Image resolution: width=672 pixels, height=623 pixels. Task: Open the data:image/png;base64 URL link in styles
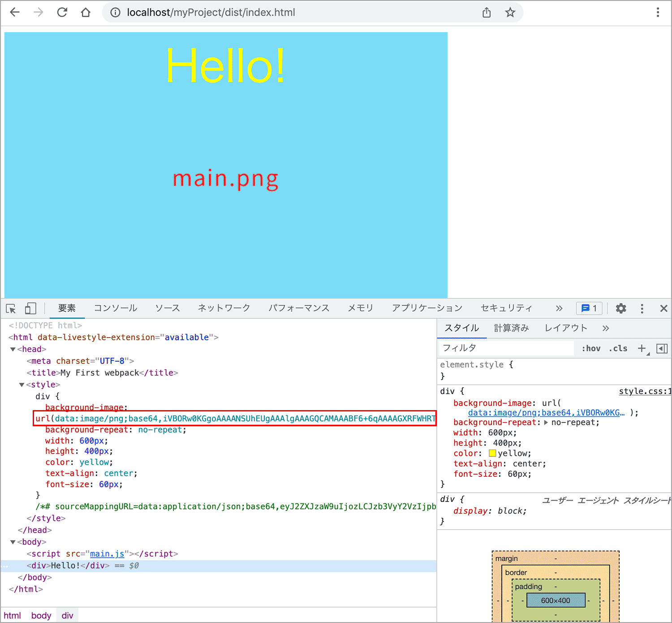tap(546, 413)
